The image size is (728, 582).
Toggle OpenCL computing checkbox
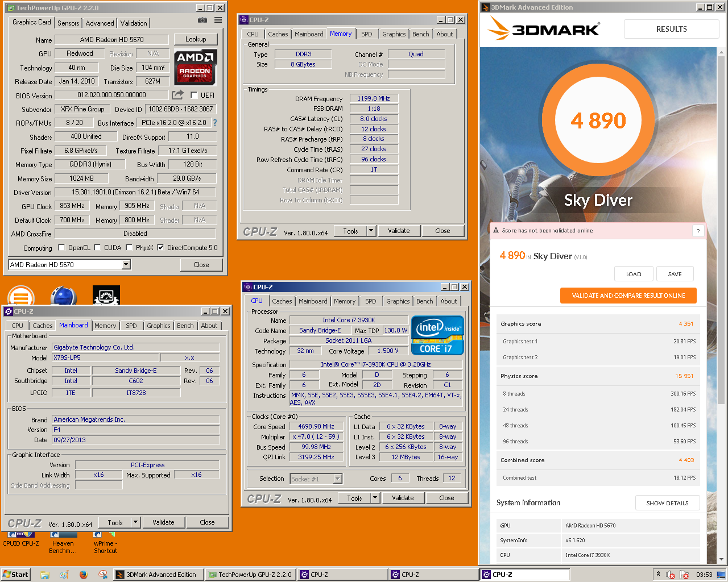click(61, 247)
